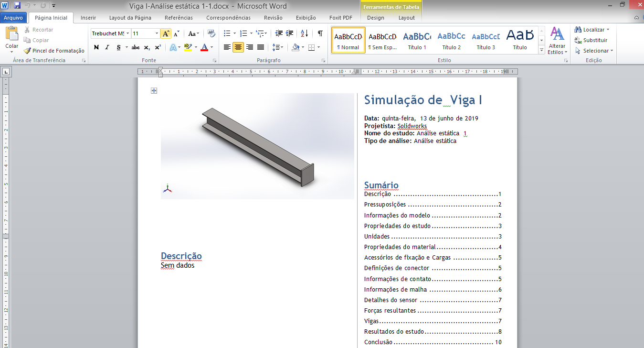Click the Substituir button
Image resolution: width=644 pixels, height=348 pixels.
tap(591, 40)
